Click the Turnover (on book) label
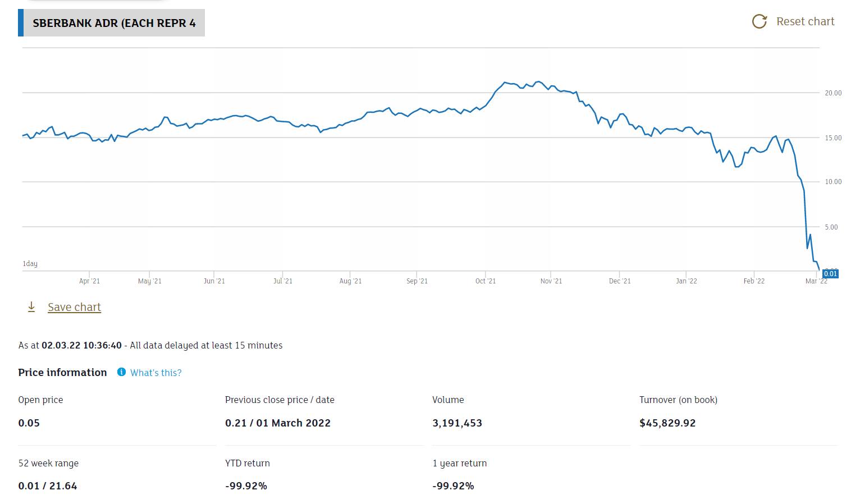Viewport: 851px width, 504px height. pyautogui.click(x=678, y=400)
